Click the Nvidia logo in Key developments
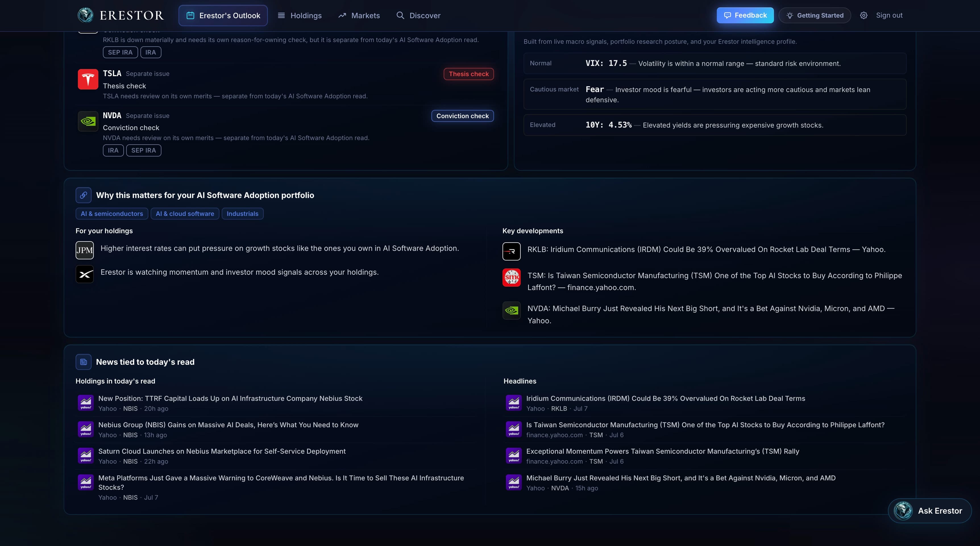This screenshot has height=546, width=980. (511, 311)
